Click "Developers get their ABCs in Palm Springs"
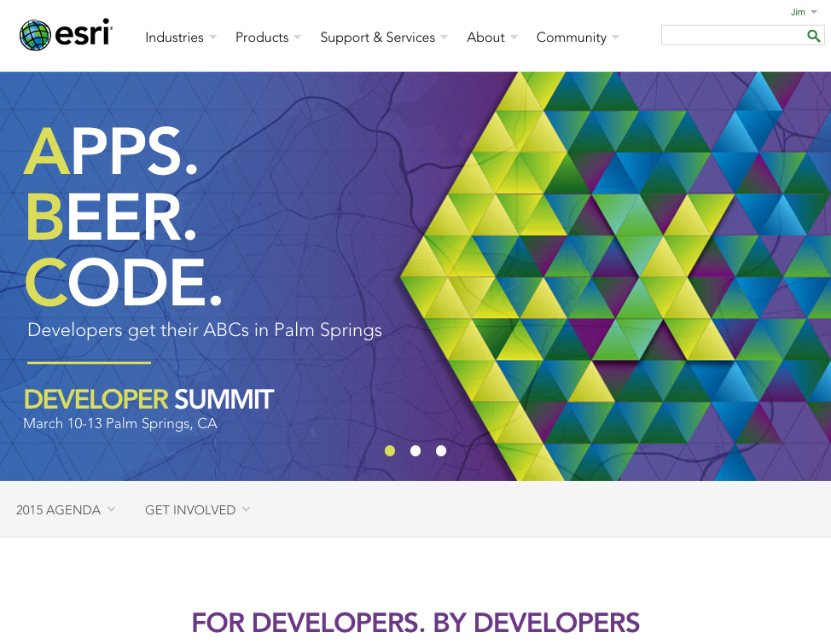 pos(205,330)
